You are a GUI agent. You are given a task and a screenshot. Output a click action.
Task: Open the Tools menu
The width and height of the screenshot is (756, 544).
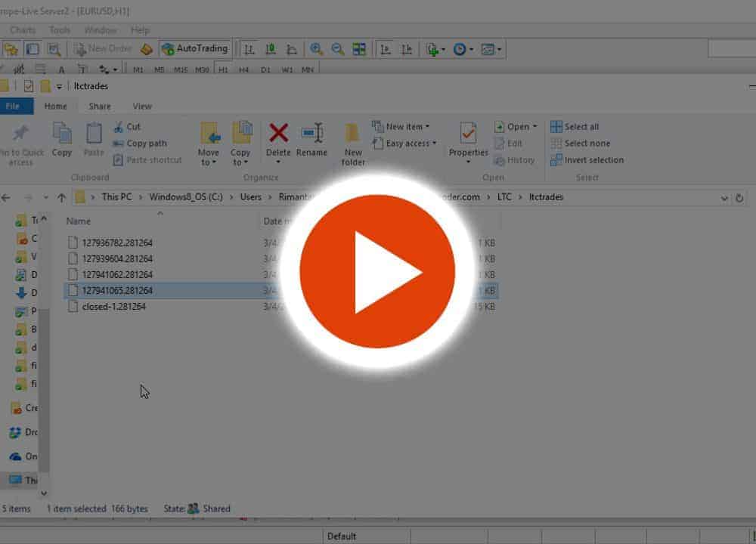point(60,30)
